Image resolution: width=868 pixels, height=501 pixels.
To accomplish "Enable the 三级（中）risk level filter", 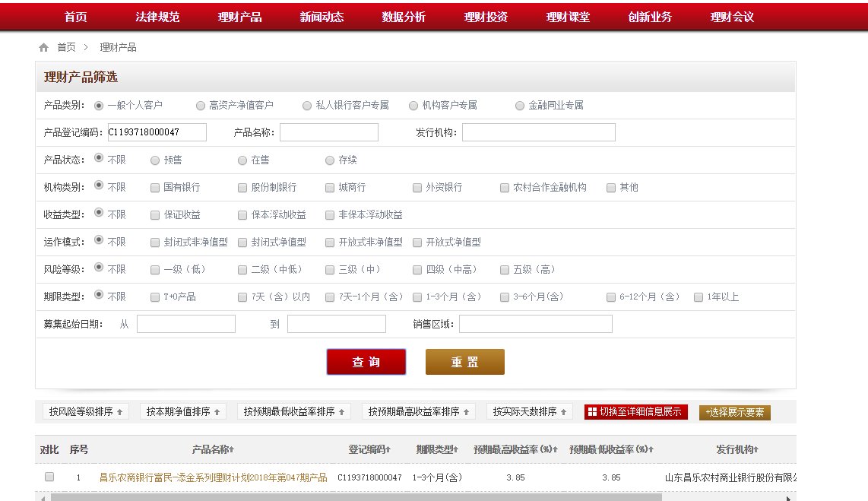I will 329,269.
